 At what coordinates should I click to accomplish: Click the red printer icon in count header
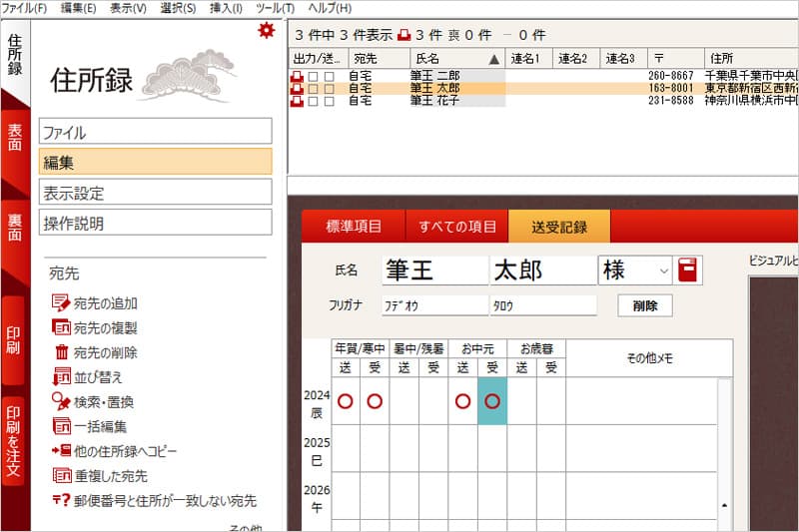pos(404,35)
